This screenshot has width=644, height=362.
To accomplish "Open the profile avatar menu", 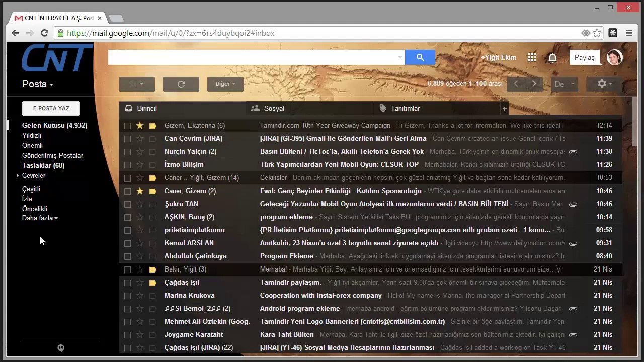I will point(614,57).
